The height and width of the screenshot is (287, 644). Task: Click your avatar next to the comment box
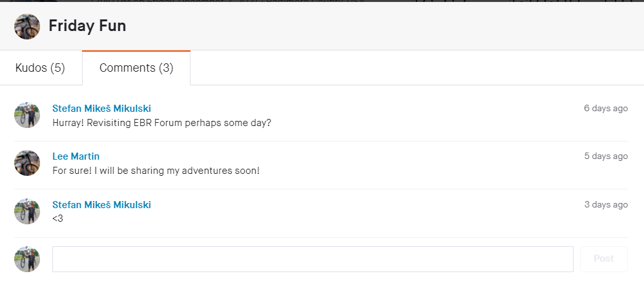pyautogui.click(x=27, y=259)
